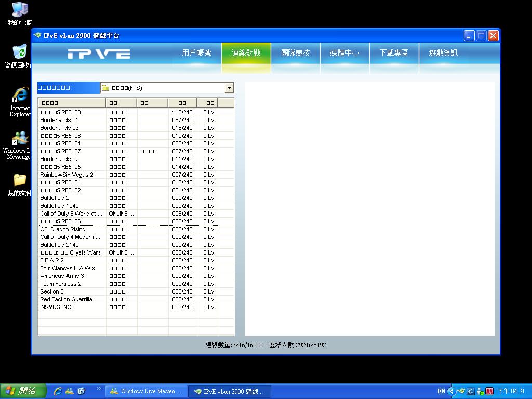Click the 開始 Start button
This screenshot has height=399, width=532.
click(x=23, y=391)
